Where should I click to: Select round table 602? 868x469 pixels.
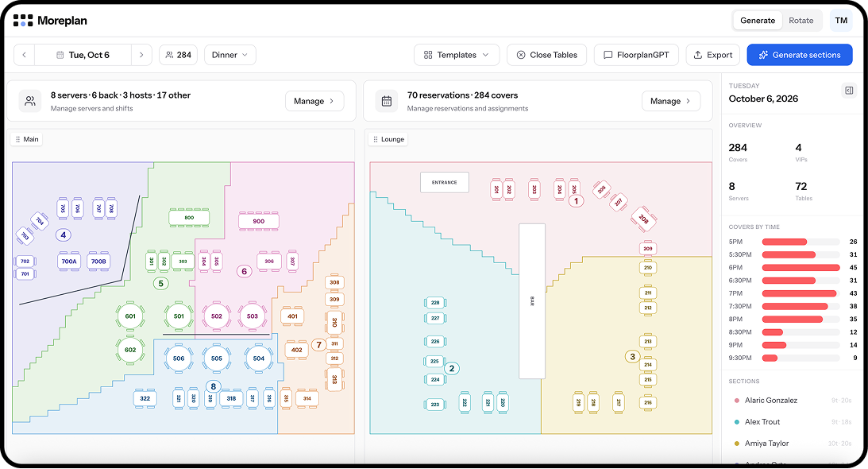(130, 350)
